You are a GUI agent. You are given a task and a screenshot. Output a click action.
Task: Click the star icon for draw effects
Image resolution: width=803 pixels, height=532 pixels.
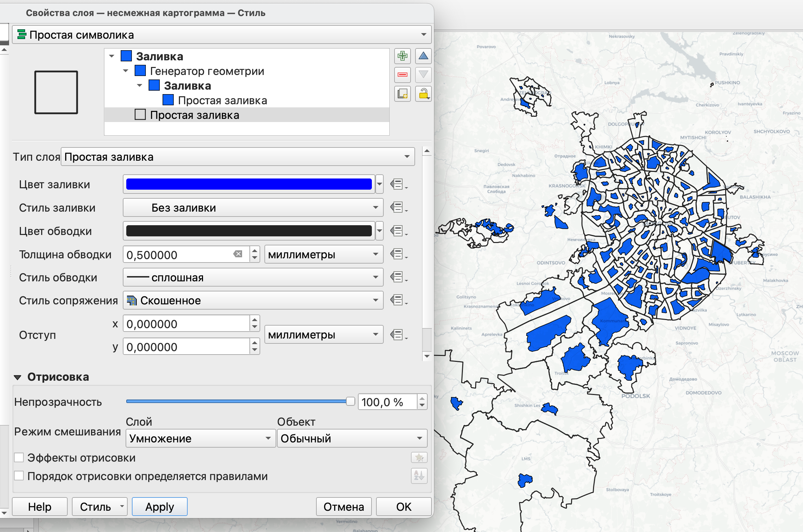[x=419, y=457]
